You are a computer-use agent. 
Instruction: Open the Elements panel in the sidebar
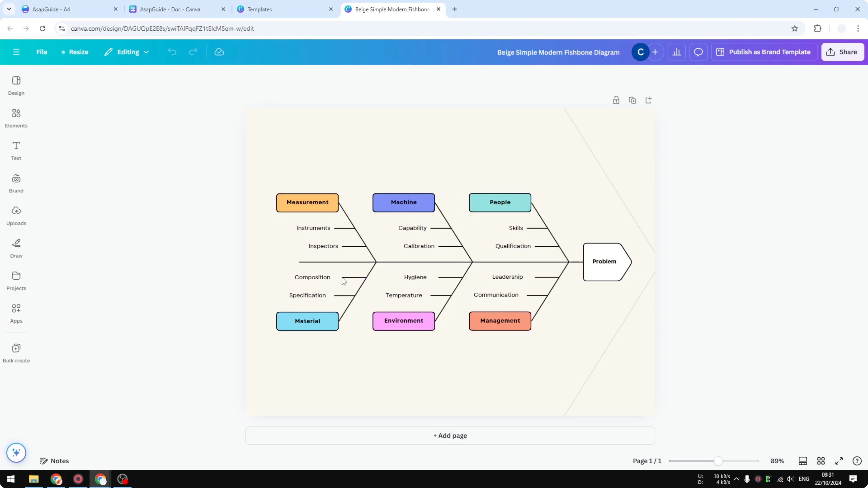click(16, 118)
